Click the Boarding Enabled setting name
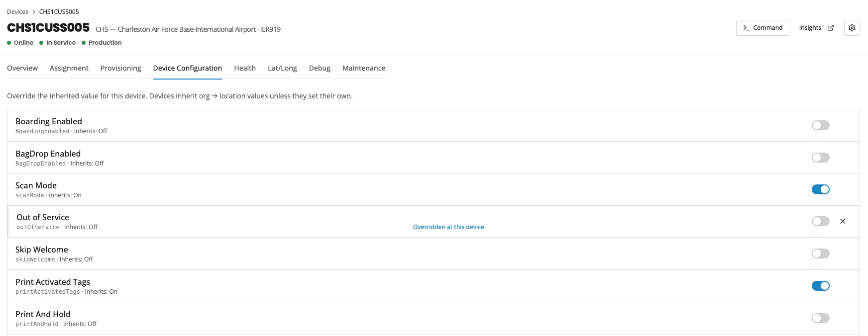This screenshot has height=336, width=868. pyautogui.click(x=49, y=121)
